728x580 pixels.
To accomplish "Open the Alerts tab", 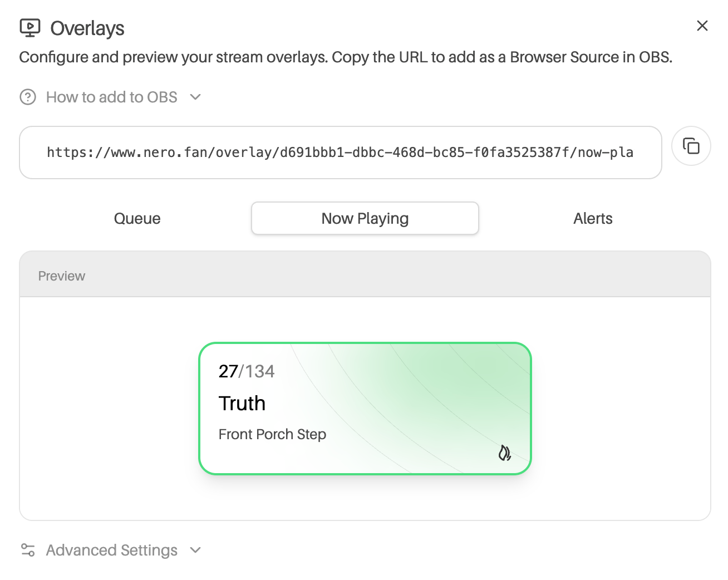I will pyautogui.click(x=593, y=218).
